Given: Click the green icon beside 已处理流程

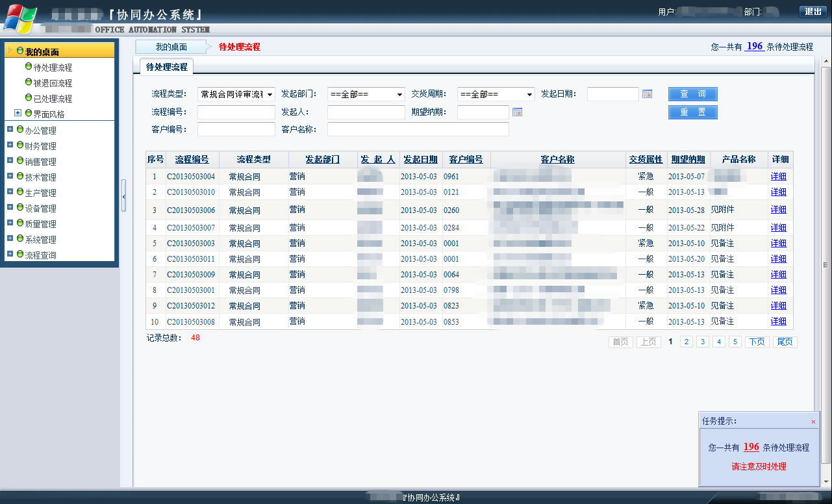Looking at the screenshot, I should click(29, 98).
